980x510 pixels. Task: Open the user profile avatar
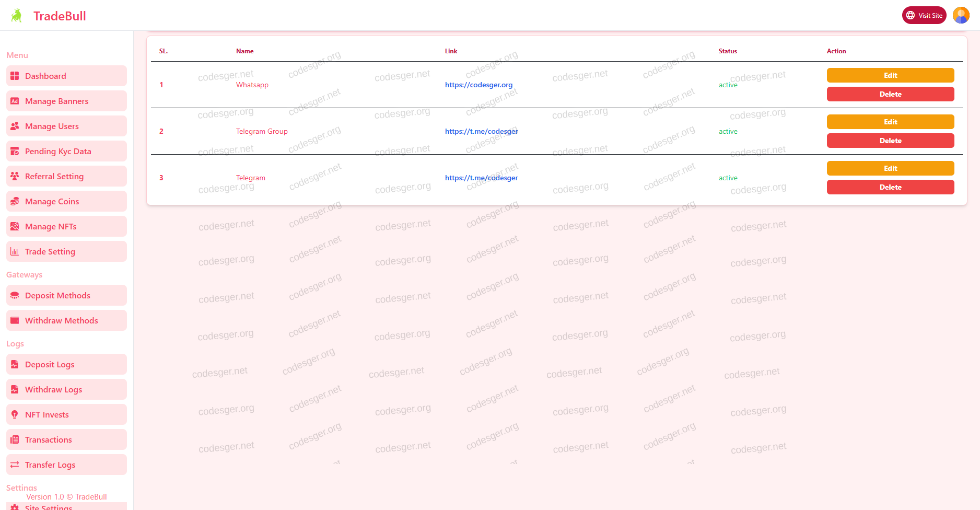(961, 16)
